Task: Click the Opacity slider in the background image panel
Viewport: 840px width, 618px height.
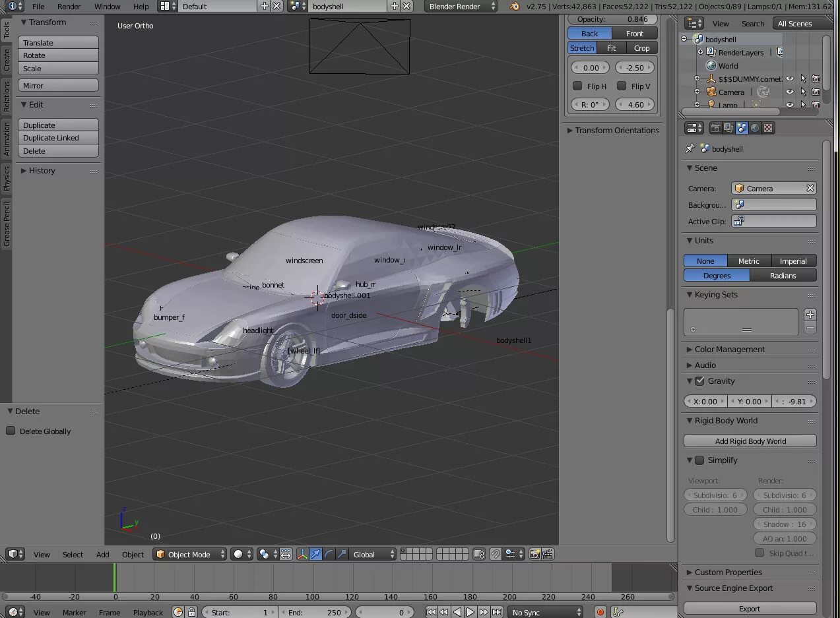Action: pos(613,20)
